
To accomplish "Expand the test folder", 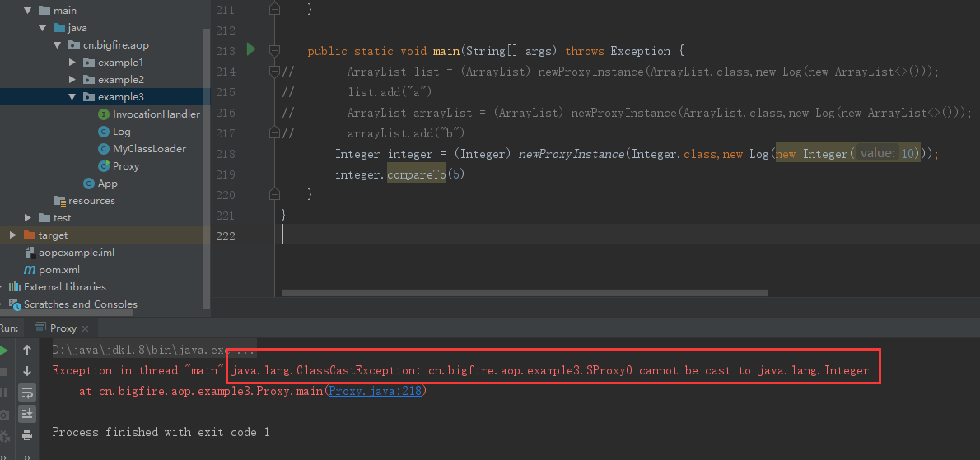I will point(27,218).
